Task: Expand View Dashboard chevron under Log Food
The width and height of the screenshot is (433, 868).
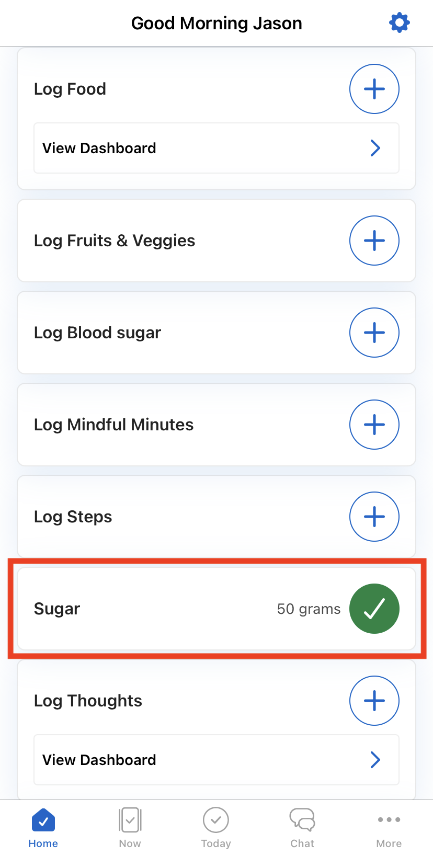Action: pos(375,148)
